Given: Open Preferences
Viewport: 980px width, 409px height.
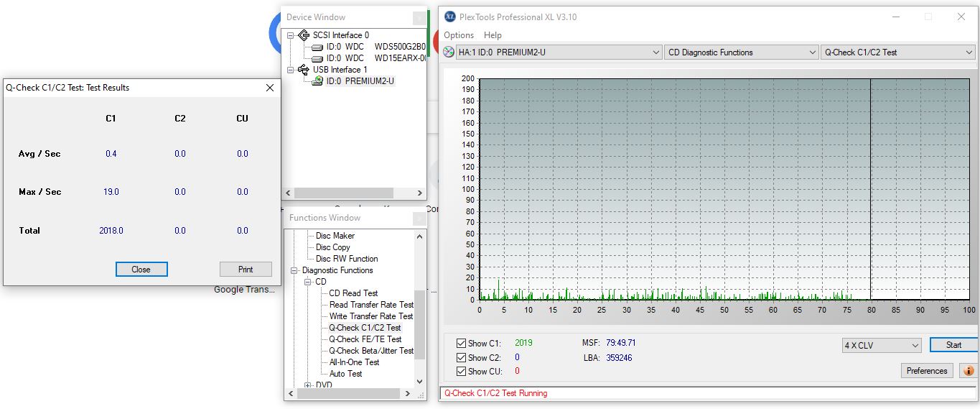Looking at the screenshot, I should pyautogui.click(x=927, y=371).
